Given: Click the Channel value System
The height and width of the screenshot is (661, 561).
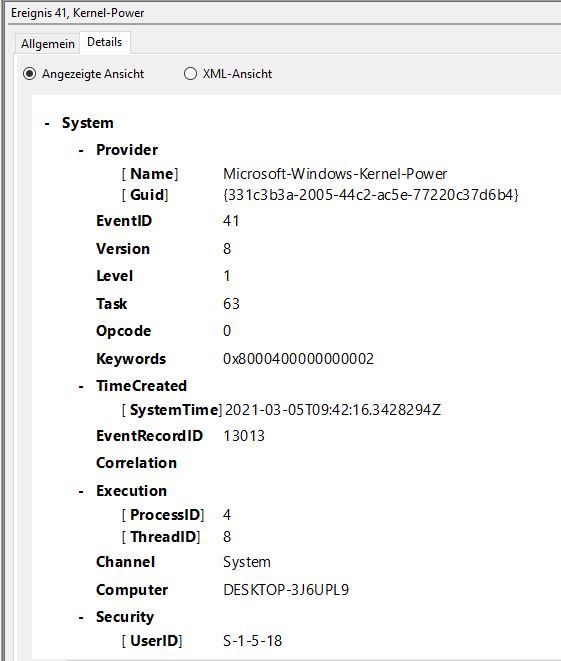Looking at the screenshot, I should point(247,562).
